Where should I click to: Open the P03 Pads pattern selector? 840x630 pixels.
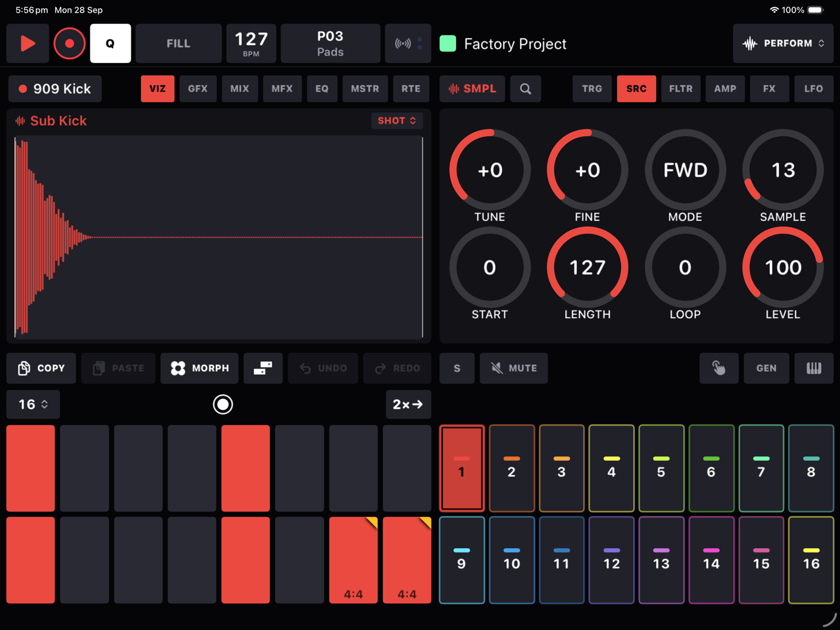[x=330, y=43]
